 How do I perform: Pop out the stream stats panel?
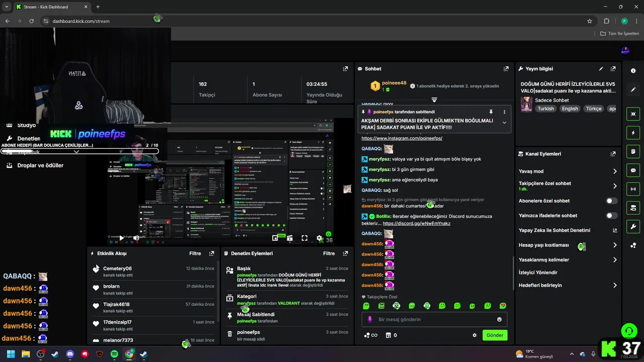(345, 69)
